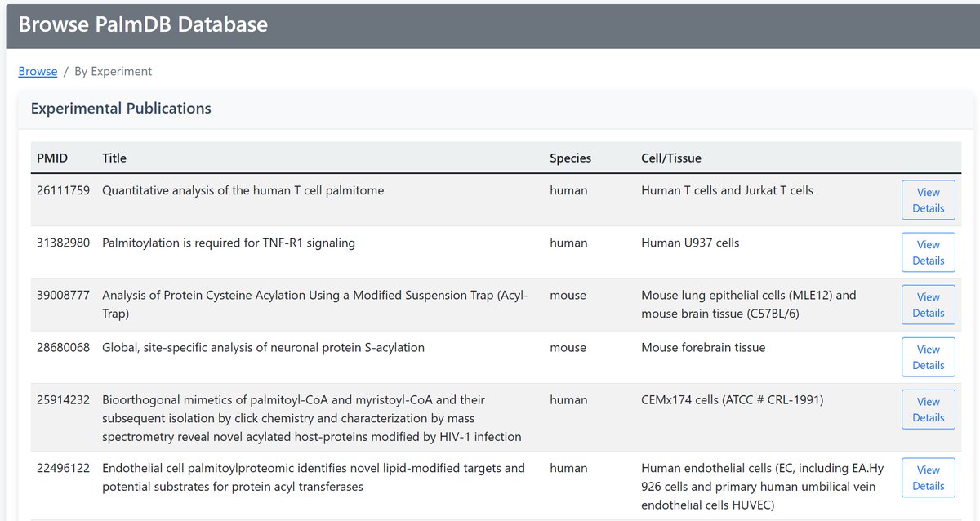Viewport: 980px width, 521px height.
Task: Click the PMID column header
Action: click(x=51, y=158)
